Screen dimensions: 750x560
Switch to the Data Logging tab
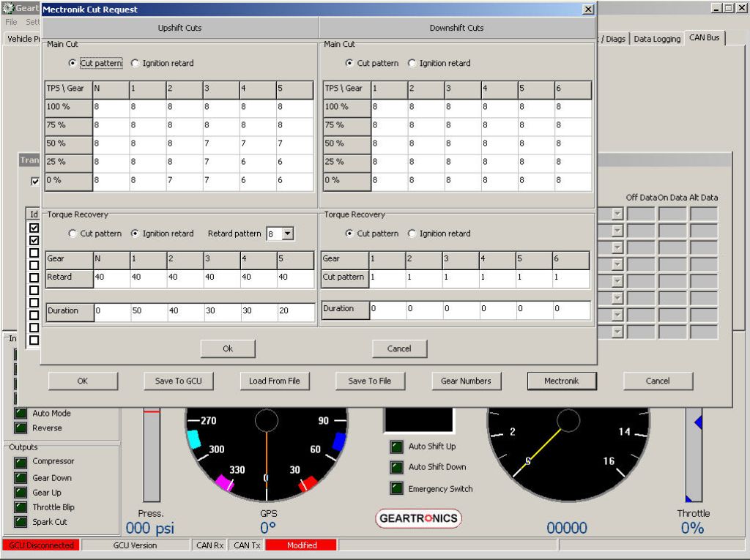pyautogui.click(x=656, y=38)
